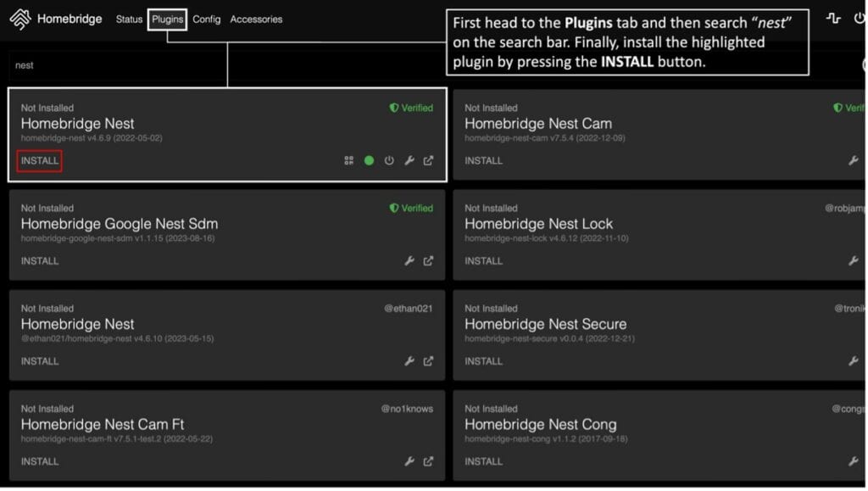Install Homebridge Nest Lock plugin
The height and width of the screenshot is (491, 868).
484,261
